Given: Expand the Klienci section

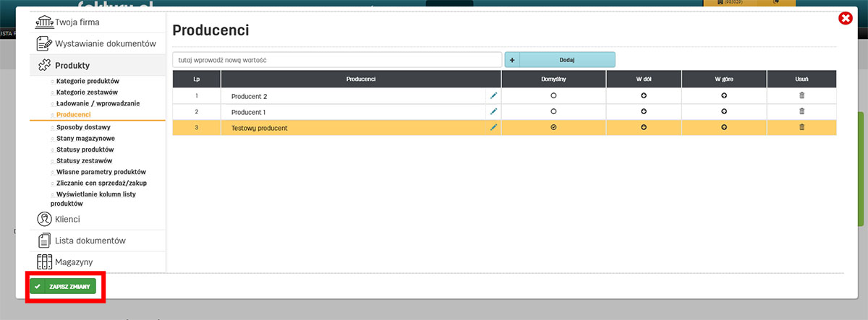Looking at the screenshot, I should pyautogui.click(x=67, y=219).
